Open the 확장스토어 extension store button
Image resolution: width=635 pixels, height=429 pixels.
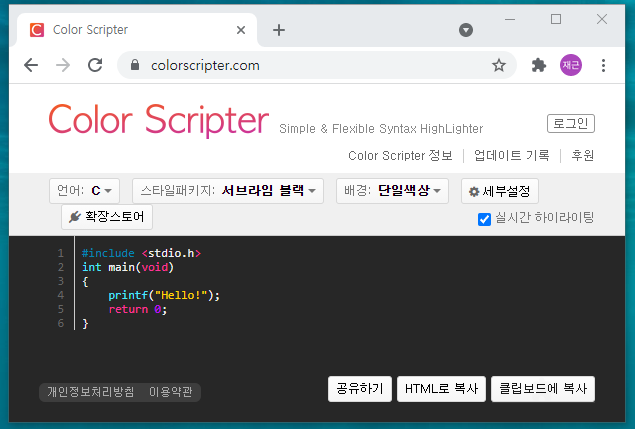pyautogui.click(x=107, y=217)
